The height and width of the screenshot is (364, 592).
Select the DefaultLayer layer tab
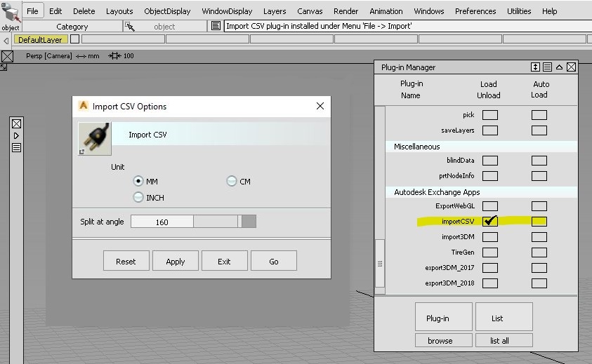pos(41,39)
